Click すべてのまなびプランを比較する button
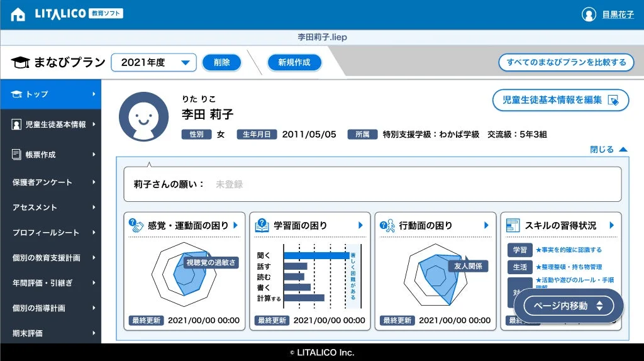The width and height of the screenshot is (644, 361). pyautogui.click(x=566, y=62)
